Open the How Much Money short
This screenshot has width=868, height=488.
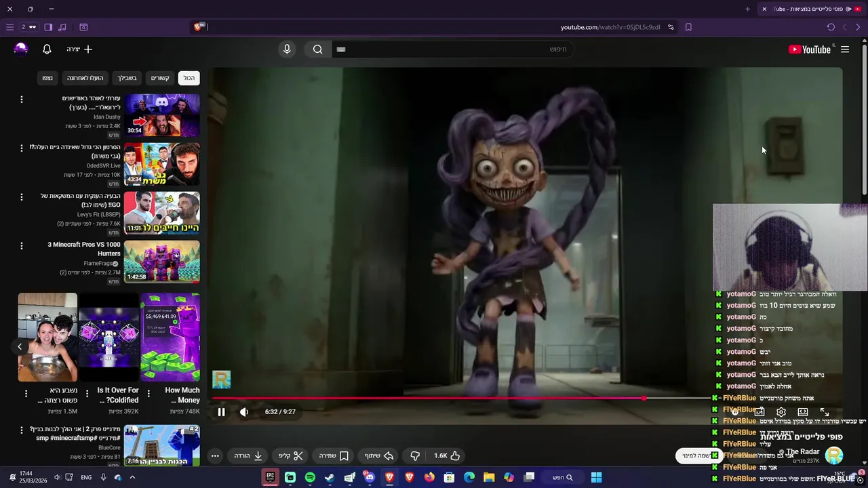(170, 337)
